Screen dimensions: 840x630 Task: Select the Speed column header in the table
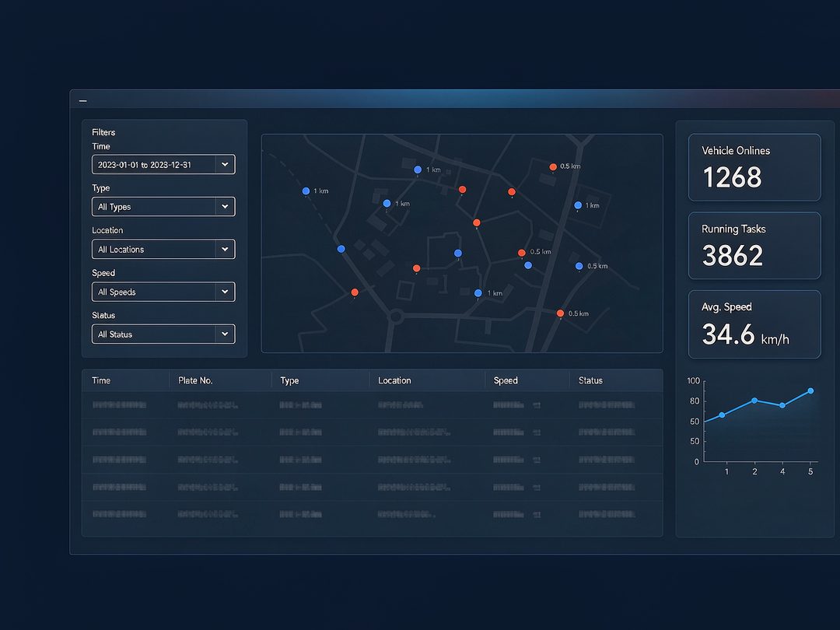tap(506, 380)
